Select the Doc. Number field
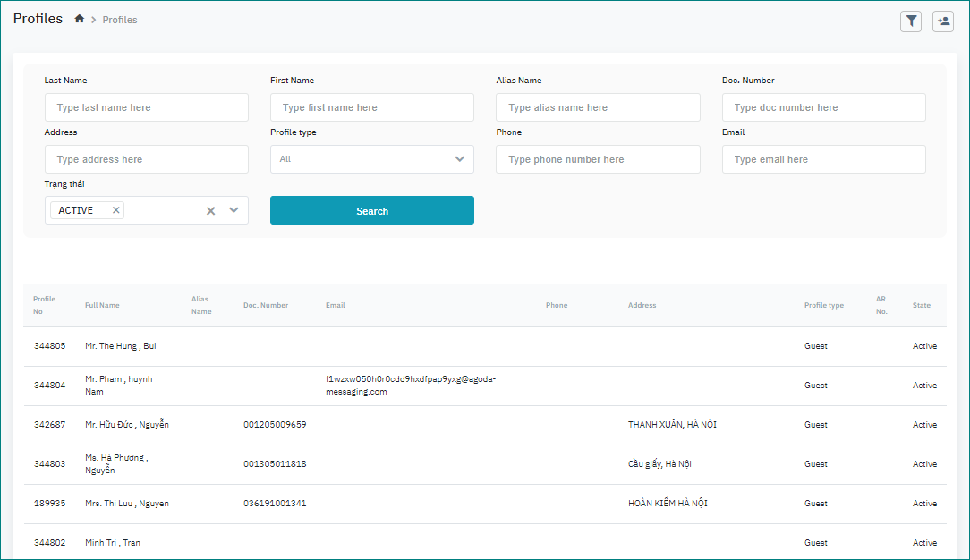Image resolution: width=970 pixels, height=560 pixels. (x=823, y=107)
